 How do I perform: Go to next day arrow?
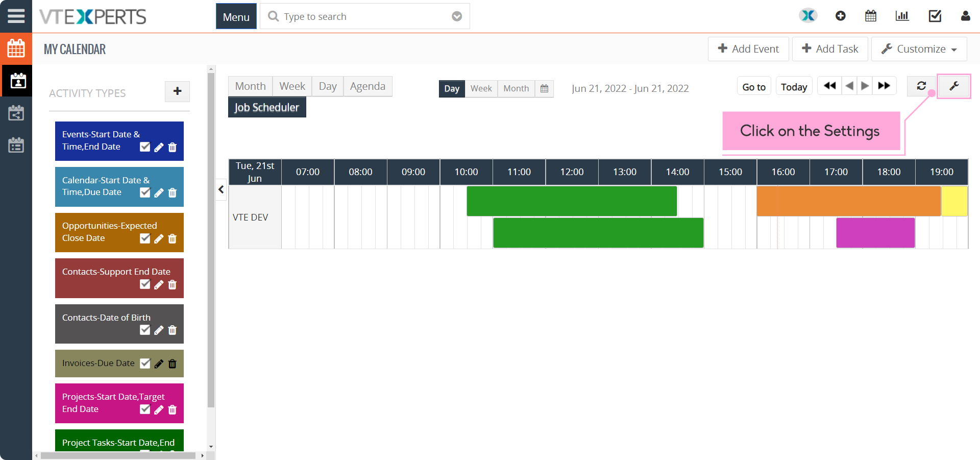865,86
